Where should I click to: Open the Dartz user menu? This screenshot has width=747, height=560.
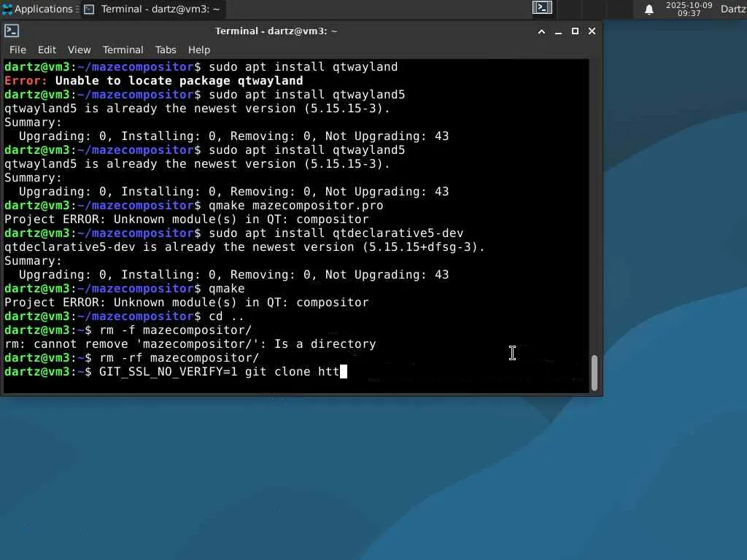coord(733,9)
